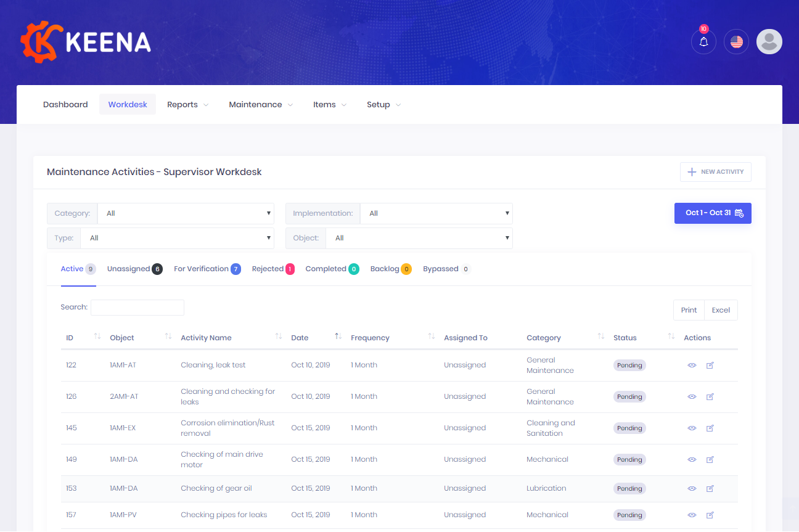Viewport: 799px width, 532px height.
Task: Sort table by the Date column arrows
Action: [x=338, y=337]
